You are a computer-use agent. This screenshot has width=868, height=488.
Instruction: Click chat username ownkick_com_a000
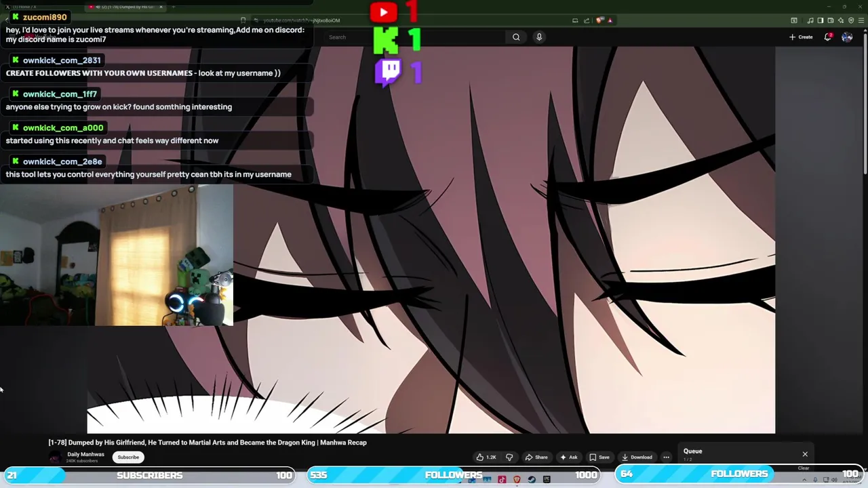click(x=63, y=128)
